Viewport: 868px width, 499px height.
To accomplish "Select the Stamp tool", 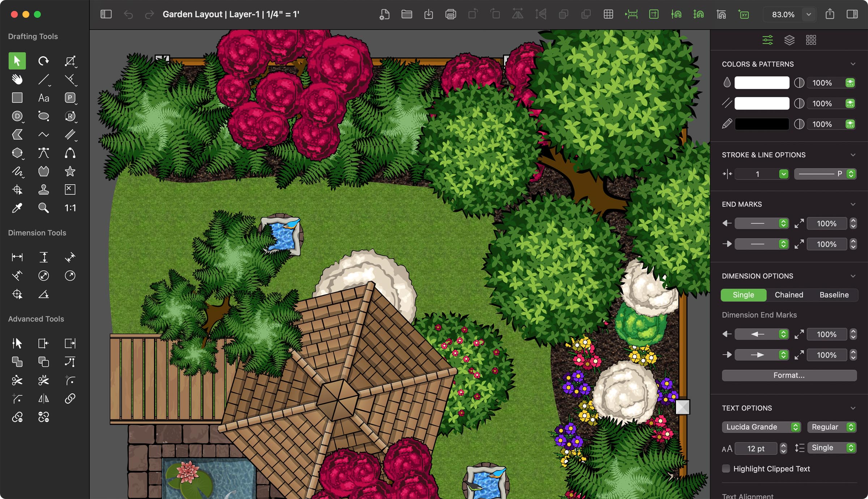I will [x=43, y=189].
